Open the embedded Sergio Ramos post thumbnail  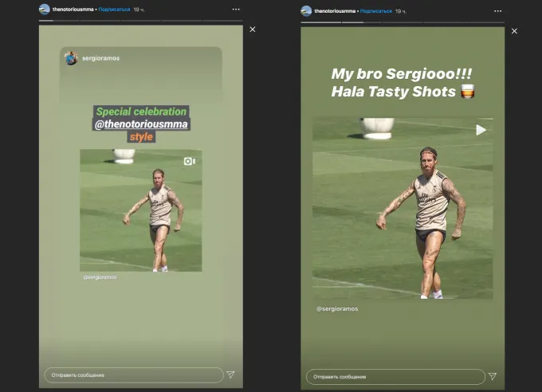tap(140, 211)
